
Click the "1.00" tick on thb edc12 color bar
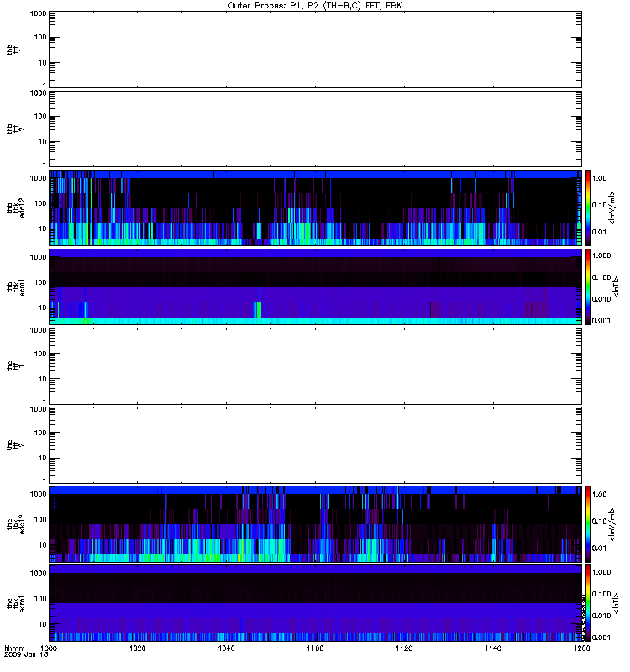(x=599, y=178)
